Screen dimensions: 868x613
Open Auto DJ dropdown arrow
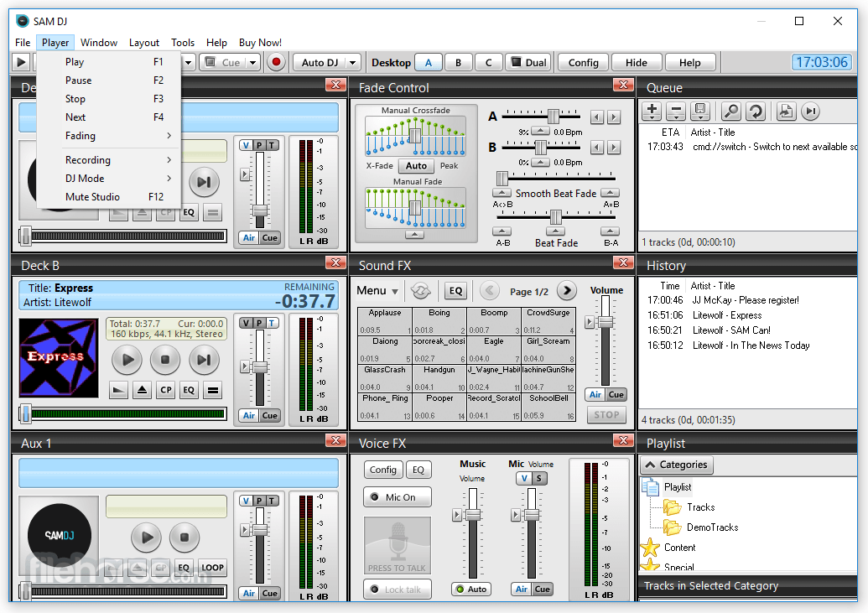(352, 63)
